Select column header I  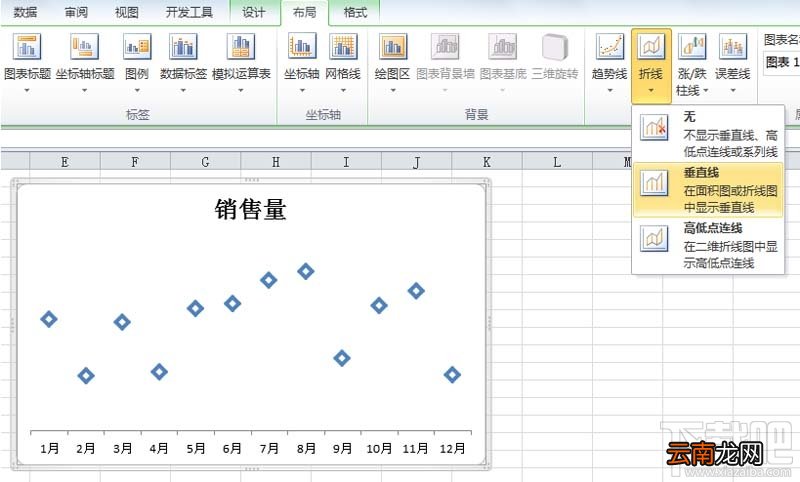[x=346, y=162]
